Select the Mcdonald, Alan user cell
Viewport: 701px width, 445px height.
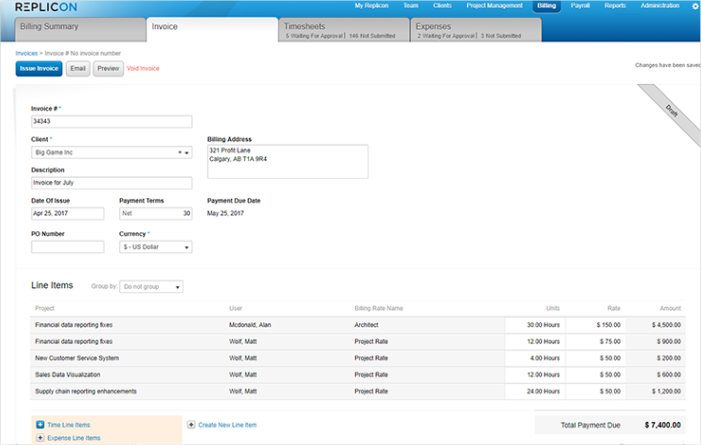coord(250,325)
